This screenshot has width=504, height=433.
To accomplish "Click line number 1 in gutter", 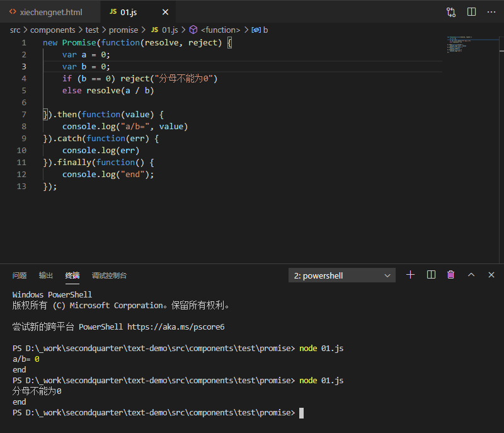I will pos(24,43).
